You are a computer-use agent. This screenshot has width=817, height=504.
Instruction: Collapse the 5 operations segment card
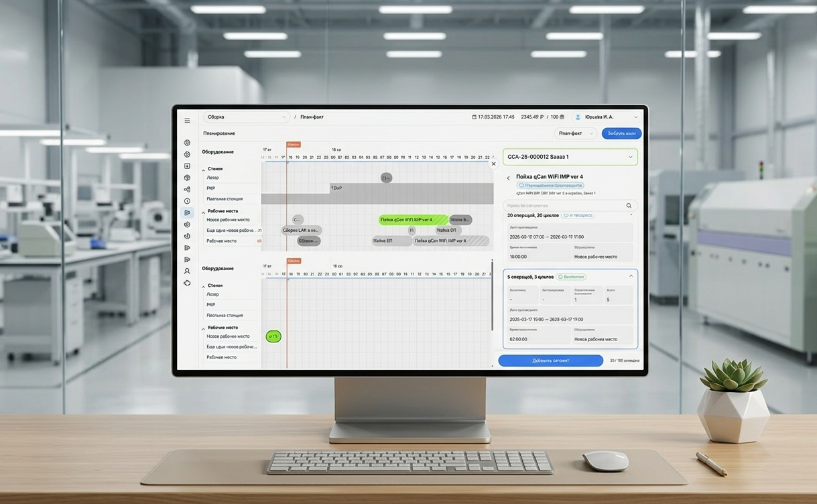(x=631, y=276)
